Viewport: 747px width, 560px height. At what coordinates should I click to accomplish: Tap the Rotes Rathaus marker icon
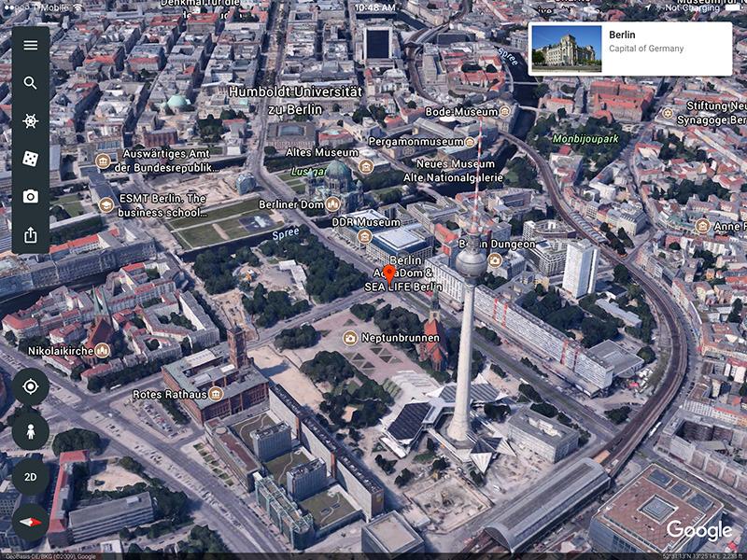pos(216,394)
